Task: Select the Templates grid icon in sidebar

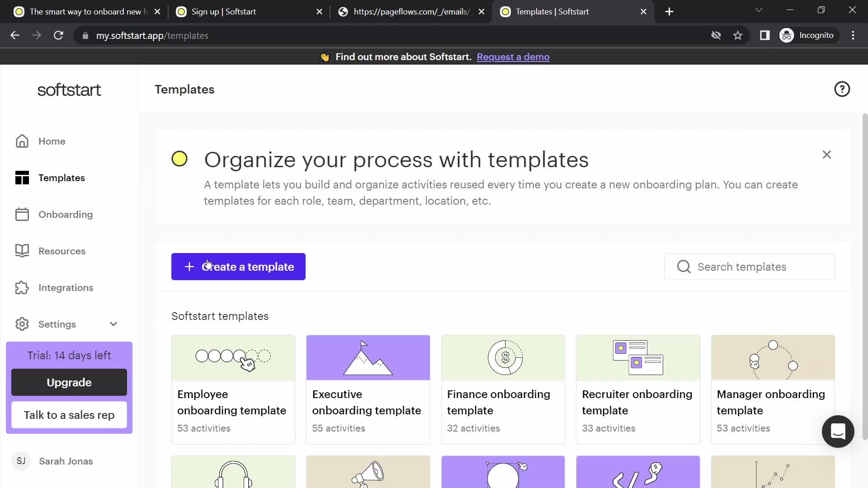Action: 22,178
